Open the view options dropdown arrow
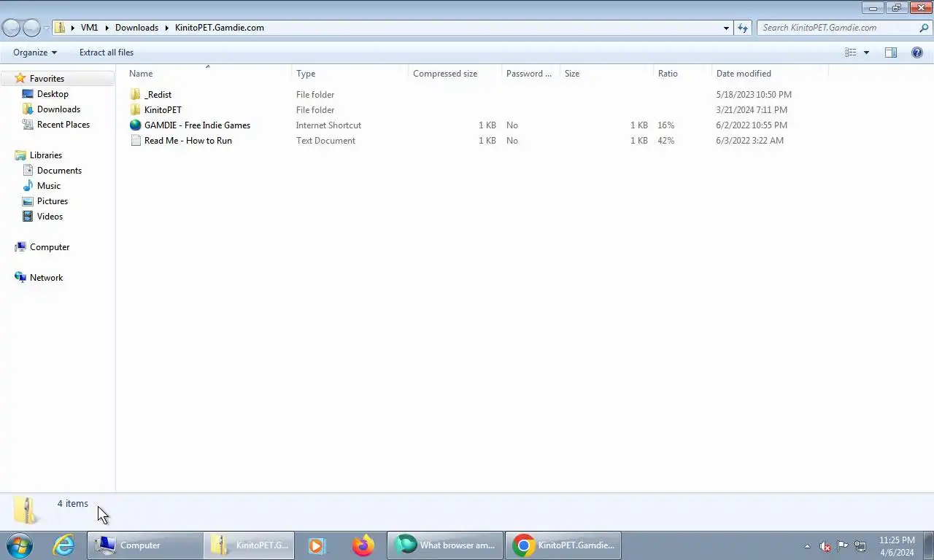The width and height of the screenshot is (934, 560). click(x=866, y=52)
